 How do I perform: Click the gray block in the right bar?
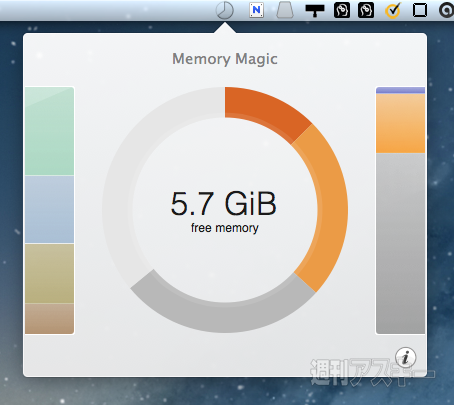400,243
